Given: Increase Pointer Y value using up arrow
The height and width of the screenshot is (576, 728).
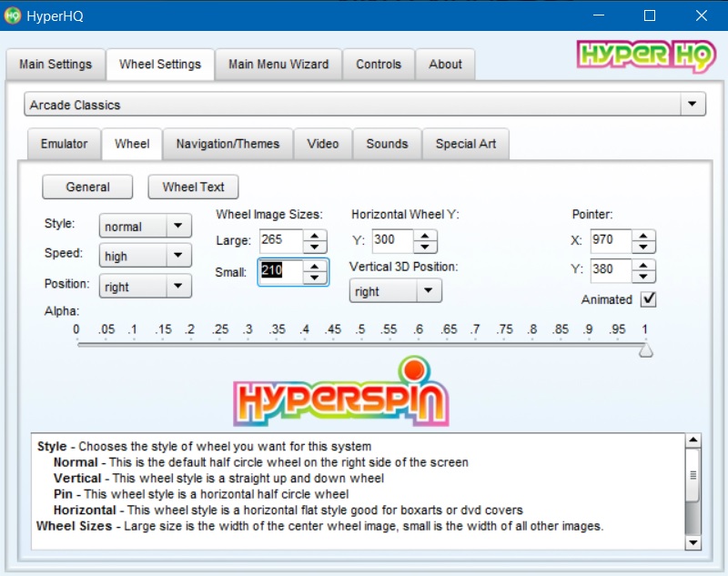Looking at the screenshot, I should 643,264.
